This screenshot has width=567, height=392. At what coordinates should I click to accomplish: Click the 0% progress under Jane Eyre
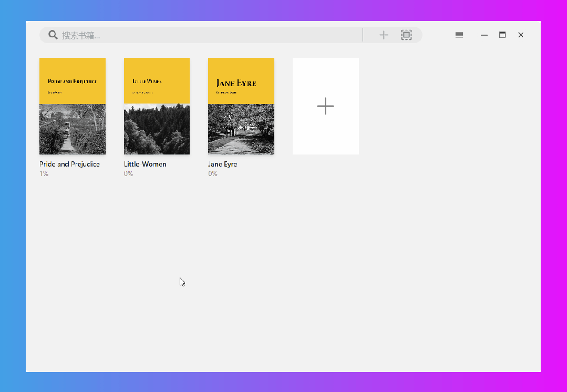point(213,174)
